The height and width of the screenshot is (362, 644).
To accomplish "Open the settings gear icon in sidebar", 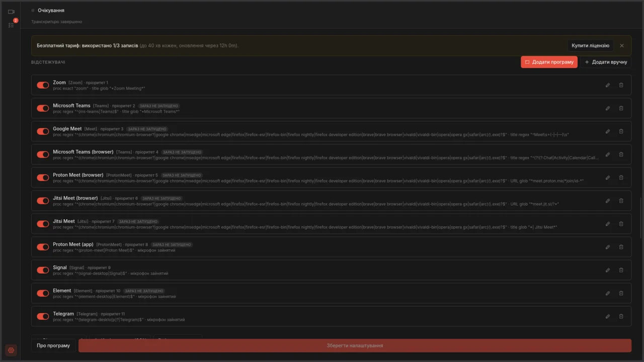I will click(11, 350).
